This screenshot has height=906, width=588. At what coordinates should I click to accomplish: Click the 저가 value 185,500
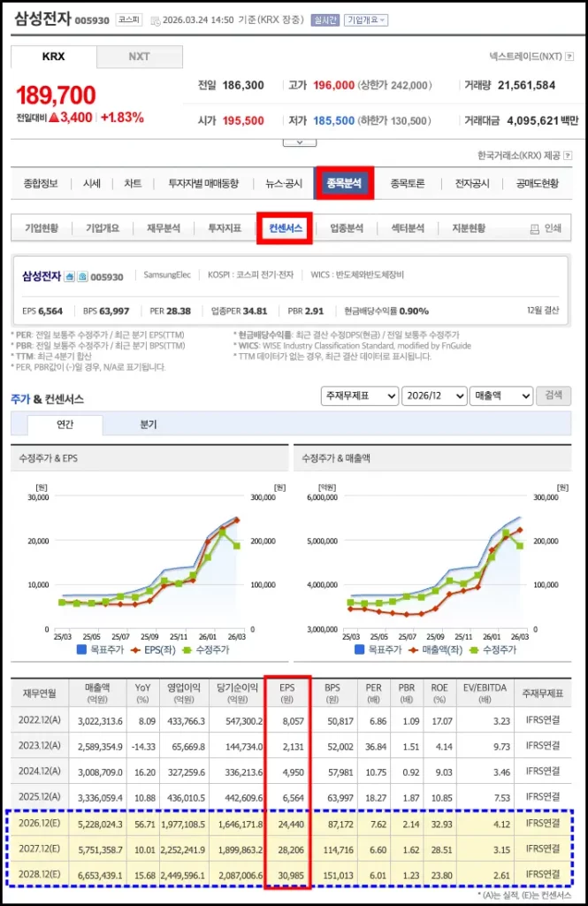click(334, 120)
